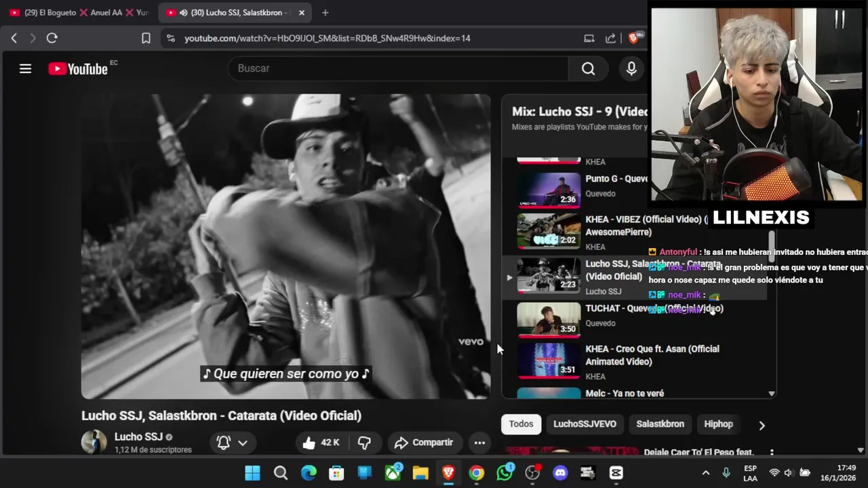Reload the page
This screenshot has width=868, height=488.
(52, 38)
